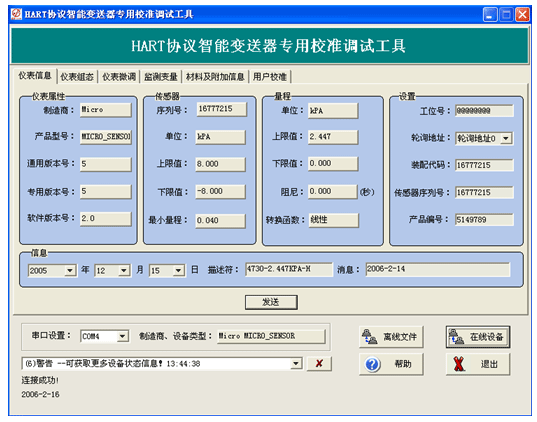Open the 轮询地址 polling address dropdown
This screenshot has width=537, height=422.
click(x=506, y=138)
